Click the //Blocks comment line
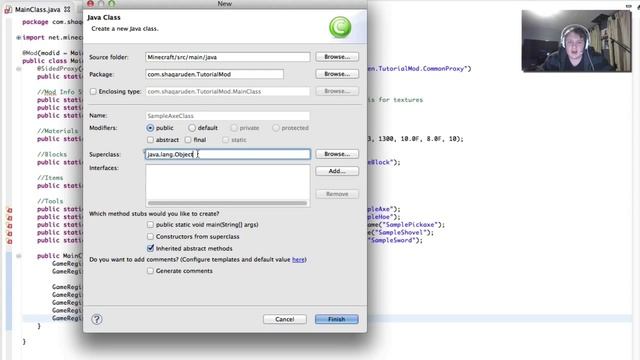The image size is (640, 360). [52, 154]
